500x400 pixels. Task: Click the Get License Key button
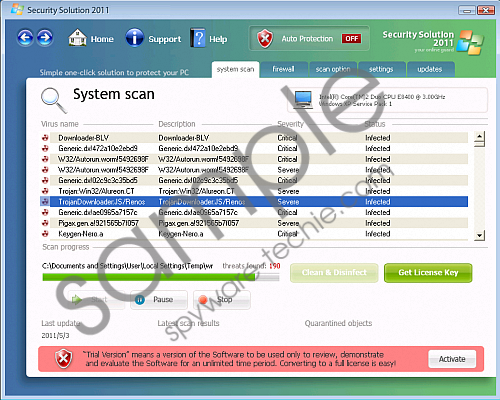tap(428, 273)
